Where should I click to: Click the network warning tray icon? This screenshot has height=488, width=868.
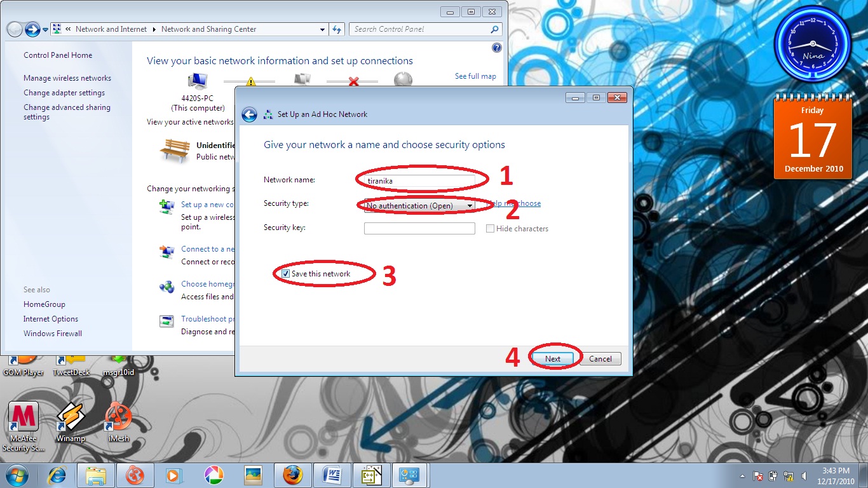(x=789, y=476)
